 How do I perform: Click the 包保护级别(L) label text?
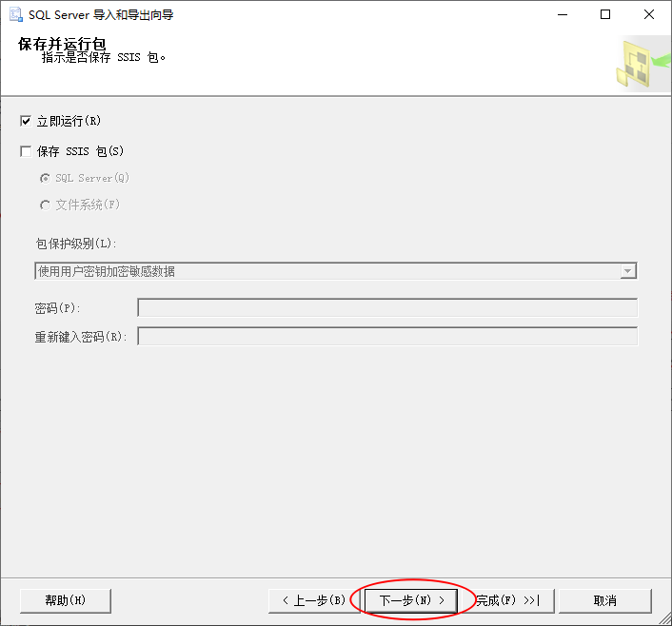point(76,244)
